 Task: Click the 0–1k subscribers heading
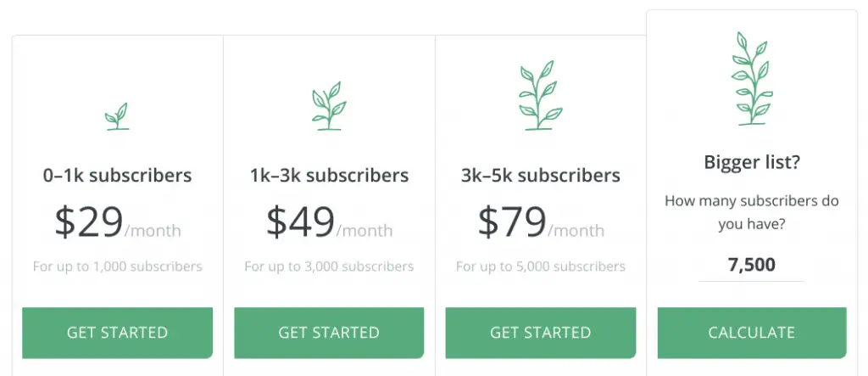(117, 176)
